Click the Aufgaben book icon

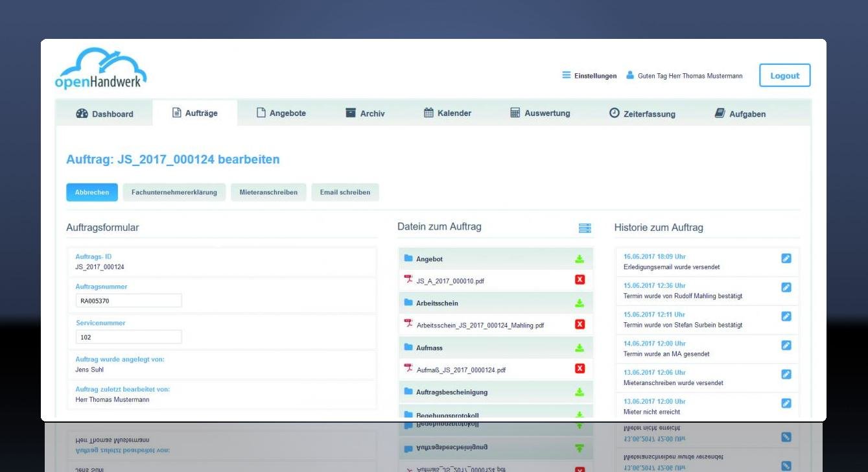click(720, 113)
